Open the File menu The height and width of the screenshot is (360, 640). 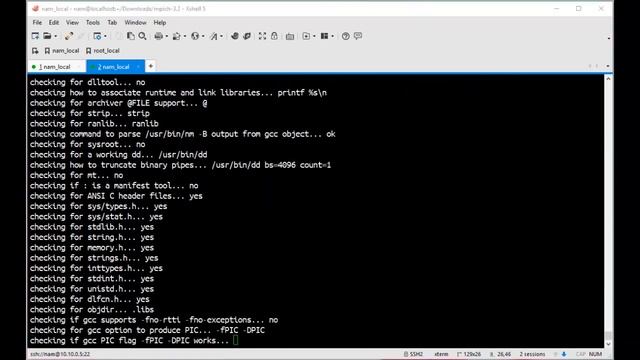[37, 22]
